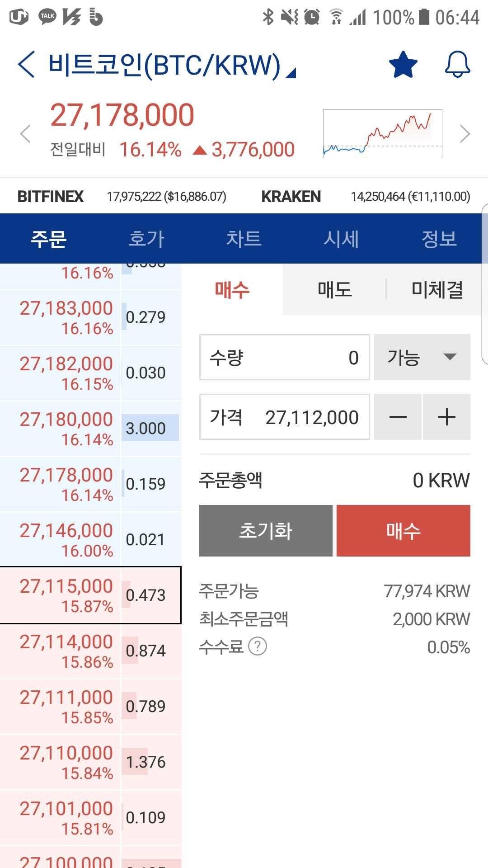Switch to the 차트 tab
The height and width of the screenshot is (868, 488).
click(244, 239)
